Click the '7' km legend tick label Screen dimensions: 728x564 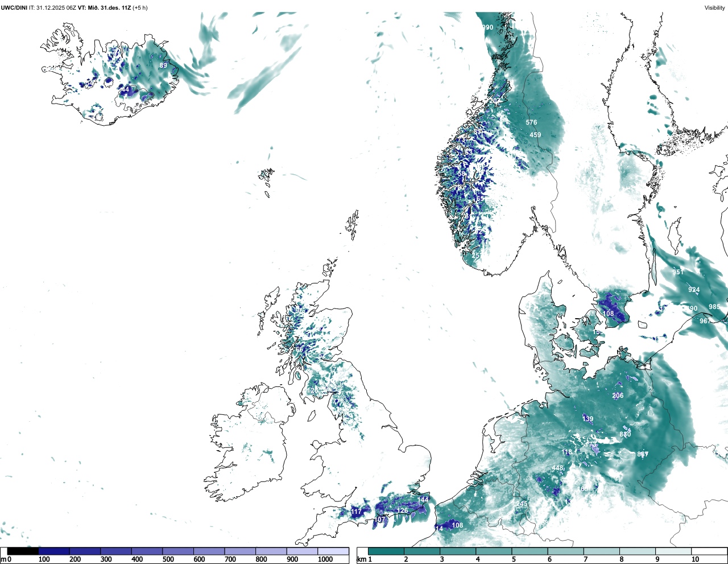pyautogui.click(x=585, y=559)
